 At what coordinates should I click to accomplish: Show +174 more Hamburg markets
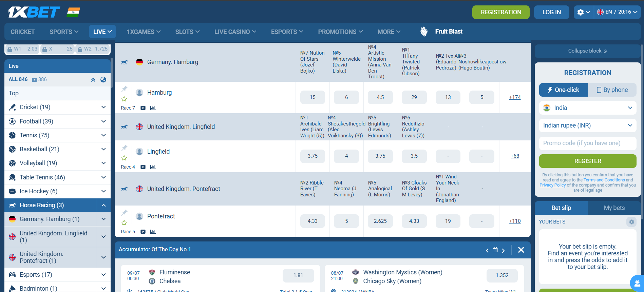click(515, 97)
